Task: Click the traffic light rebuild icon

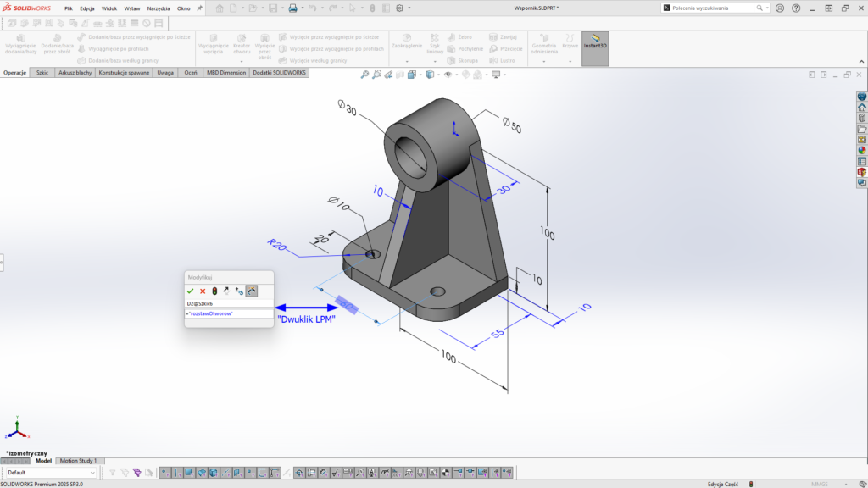Action: click(x=214, y=291)
